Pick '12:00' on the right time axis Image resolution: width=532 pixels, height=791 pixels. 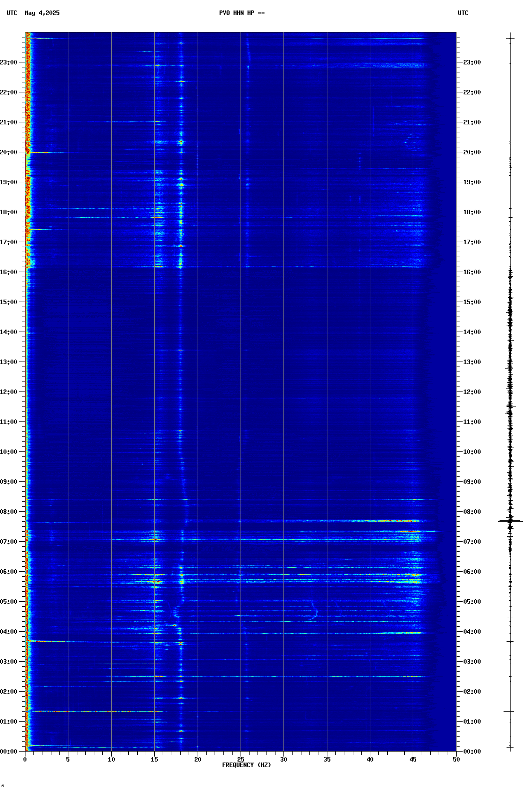[x=472, y=392]
